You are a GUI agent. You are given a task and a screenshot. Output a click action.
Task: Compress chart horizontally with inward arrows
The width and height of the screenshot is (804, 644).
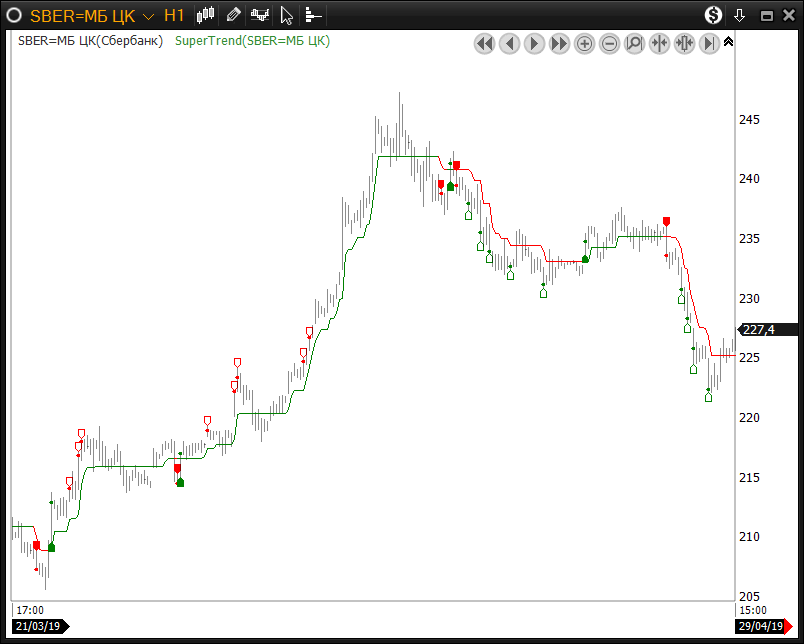pos(660,44)
